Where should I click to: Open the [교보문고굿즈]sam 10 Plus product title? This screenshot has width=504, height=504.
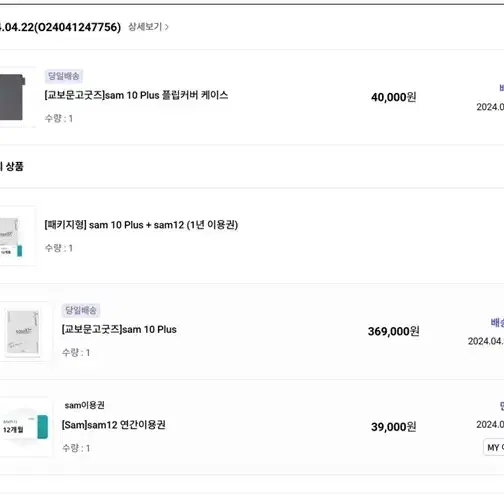point(119,330)
